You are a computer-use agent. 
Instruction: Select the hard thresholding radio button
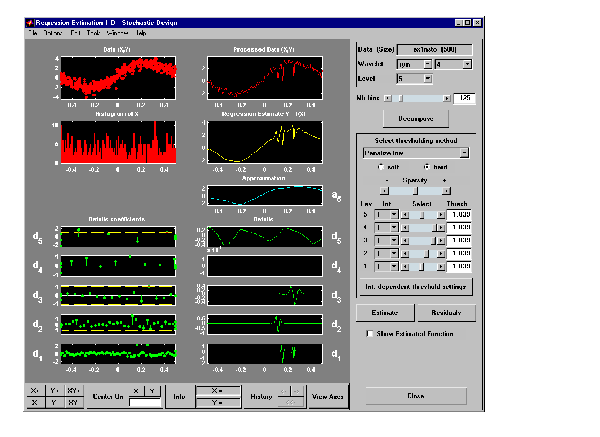click(x=427, y=167)
